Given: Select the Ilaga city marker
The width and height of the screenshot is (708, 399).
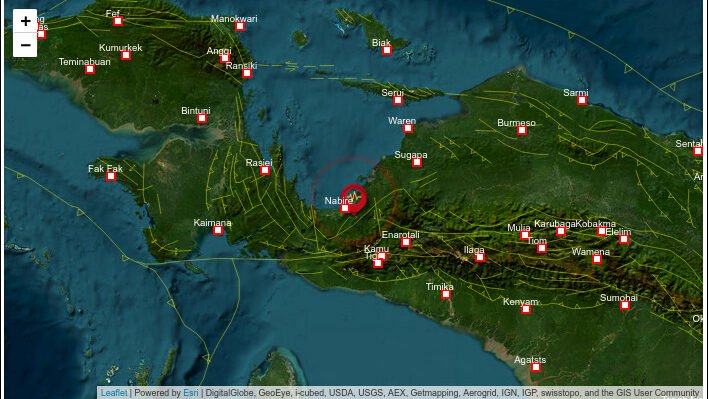Looking at the screenshot, I should point(480,257).
